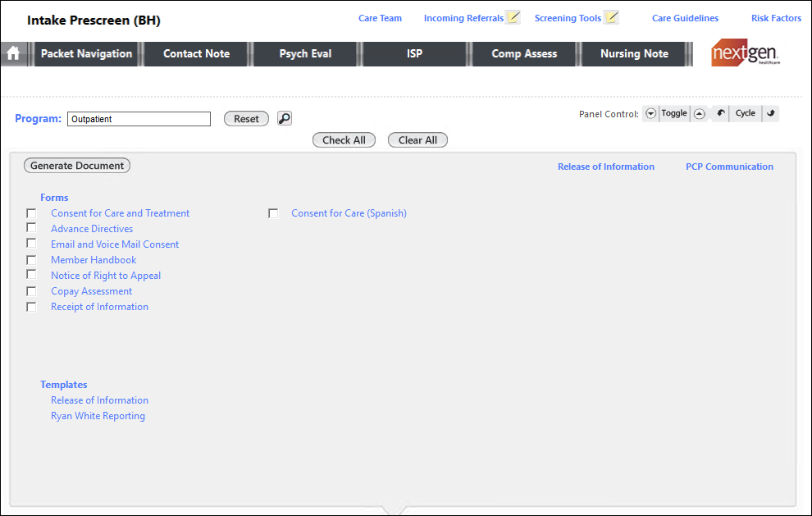Collapse the panel using the bottom notch arrow

(395, 510)
